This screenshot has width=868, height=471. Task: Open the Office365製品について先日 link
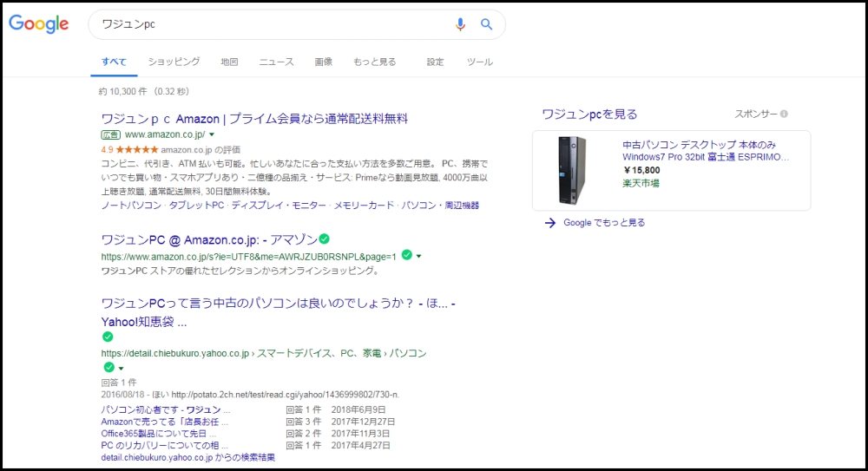(x=158, y=434)
